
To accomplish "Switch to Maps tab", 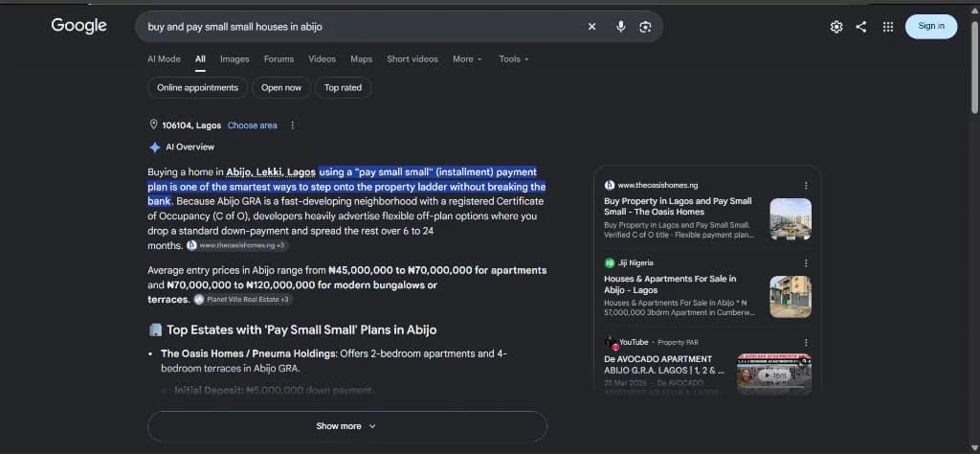I will coord(361,58).
